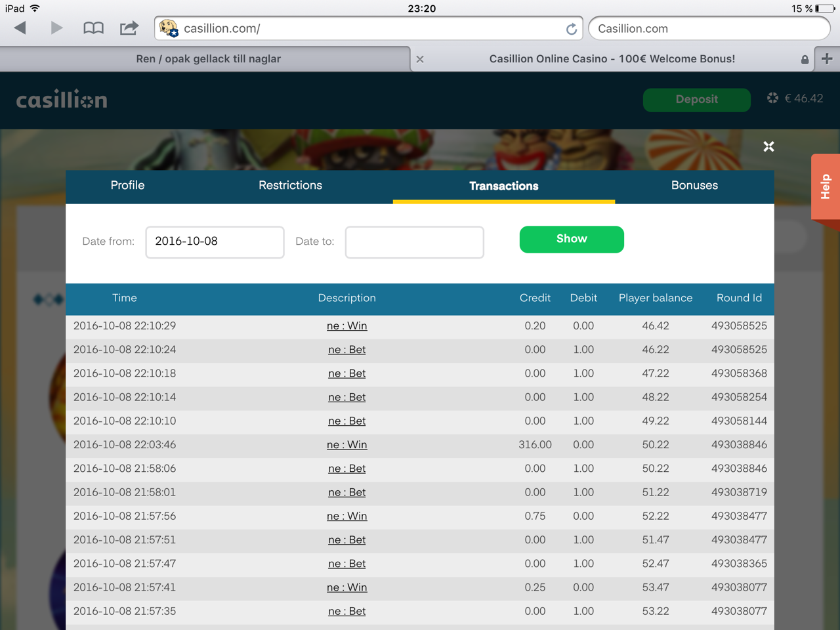Image resolution: width=840 pixels, height=630 pixels.
Task: Click the Player balance column header
Action: 656,298
